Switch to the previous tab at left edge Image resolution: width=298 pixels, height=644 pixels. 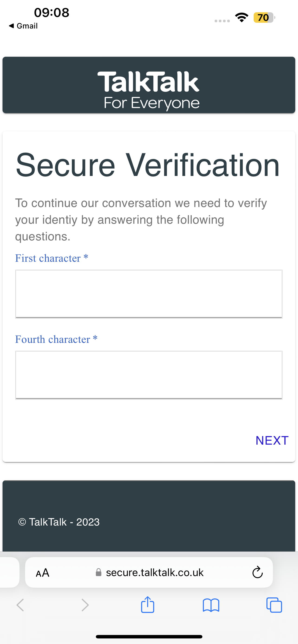click(x=9, y=572)
